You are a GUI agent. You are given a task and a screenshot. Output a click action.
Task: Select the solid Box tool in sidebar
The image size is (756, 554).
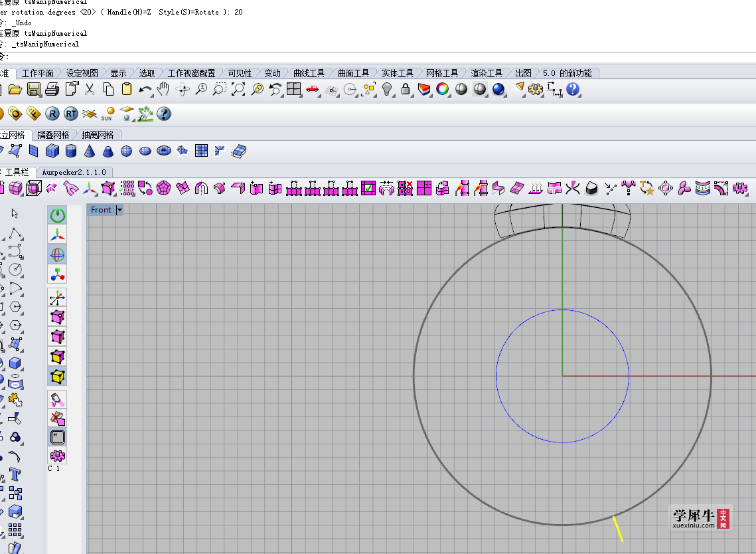pyautogui.click(x=15, y=363)
